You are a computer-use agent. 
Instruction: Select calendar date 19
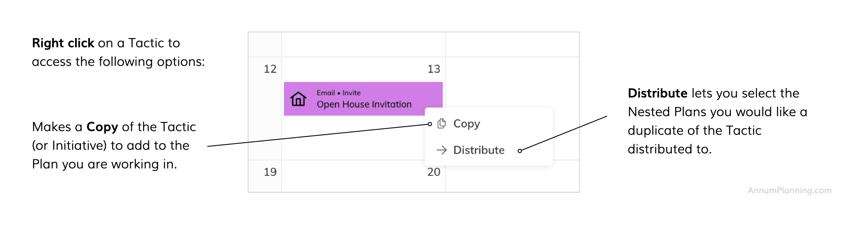coord(270,172)
